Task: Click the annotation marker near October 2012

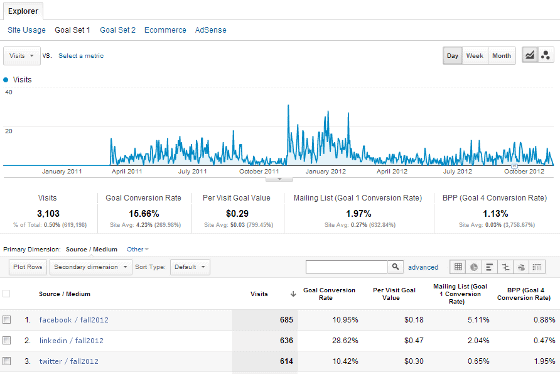Action: pos(514,166)
